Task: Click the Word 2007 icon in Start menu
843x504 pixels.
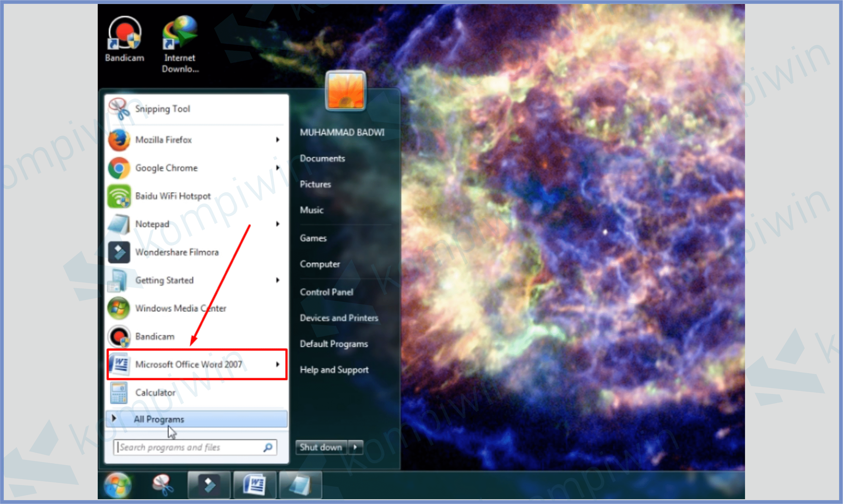Action: point(119,364)
